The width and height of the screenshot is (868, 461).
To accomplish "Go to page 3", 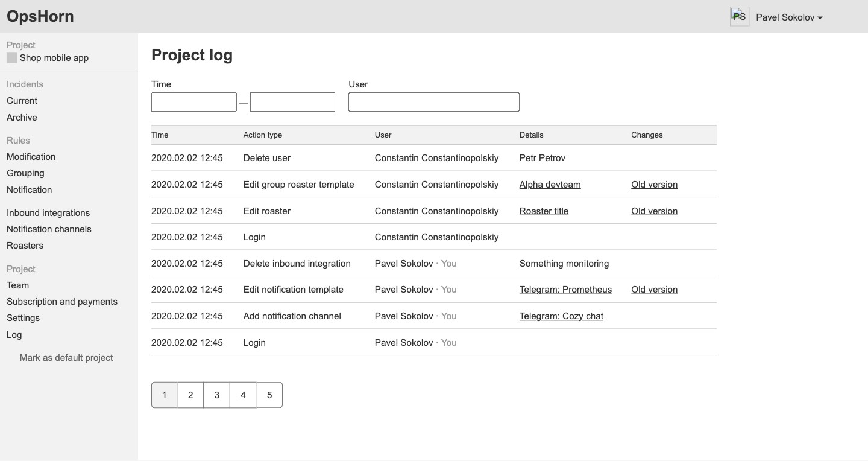I will 217,395.
